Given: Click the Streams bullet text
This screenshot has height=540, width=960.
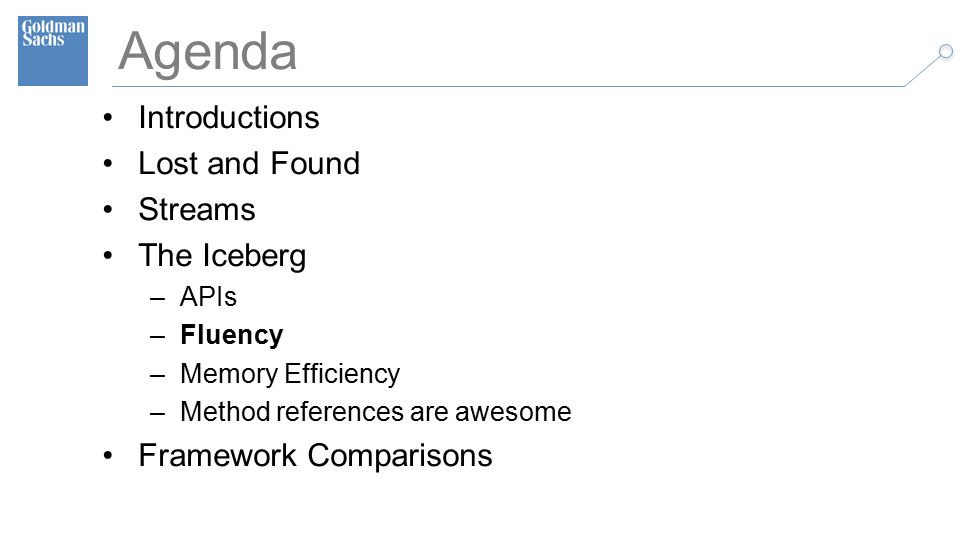Looking at the screenshot, I should [x=197, y=209].
